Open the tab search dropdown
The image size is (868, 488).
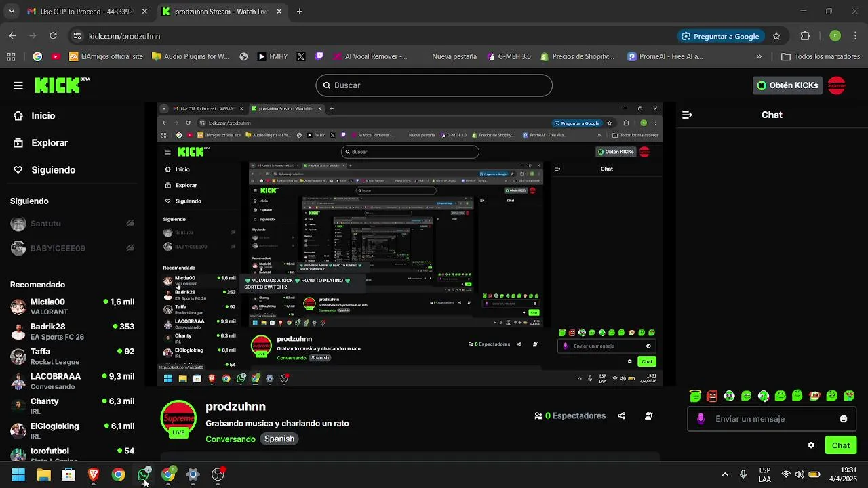[12, 12]
